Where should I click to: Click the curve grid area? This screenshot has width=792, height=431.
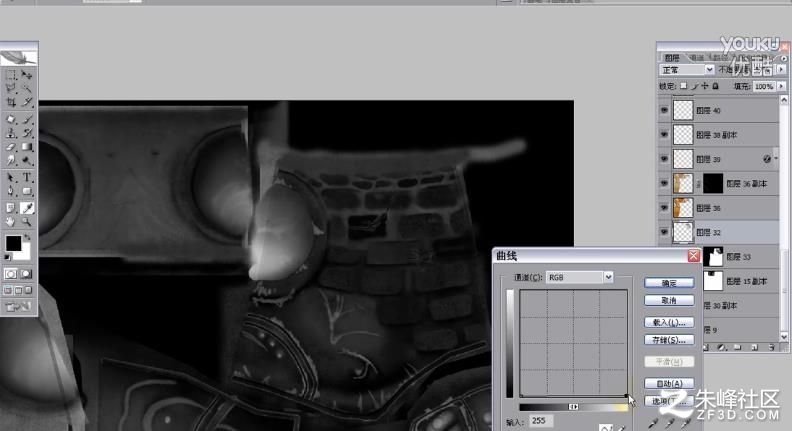(x=574, y=343)
